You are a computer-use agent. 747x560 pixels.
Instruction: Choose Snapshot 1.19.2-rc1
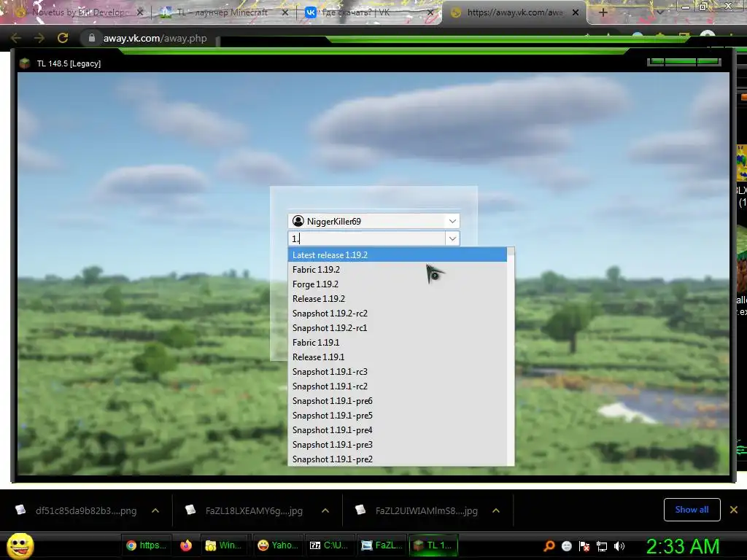(398, 328)
